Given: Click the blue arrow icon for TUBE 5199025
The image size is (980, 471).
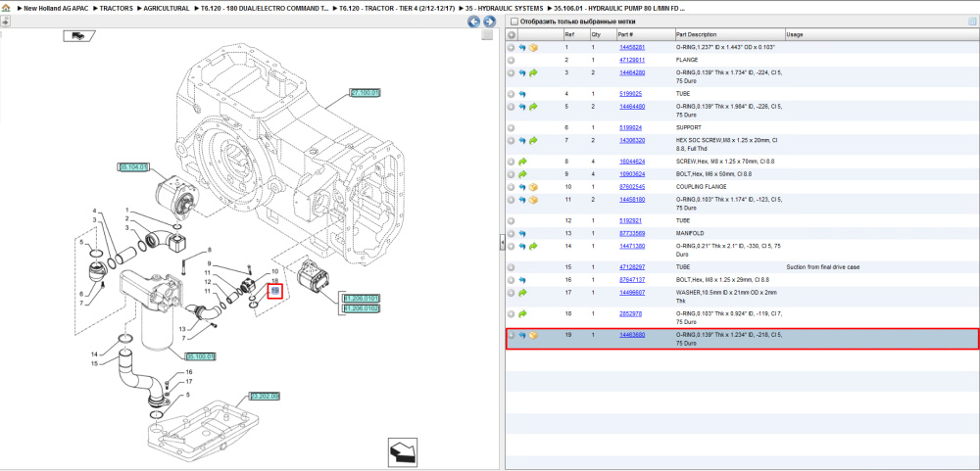Looking at the screenshot, I should (522, 94).
